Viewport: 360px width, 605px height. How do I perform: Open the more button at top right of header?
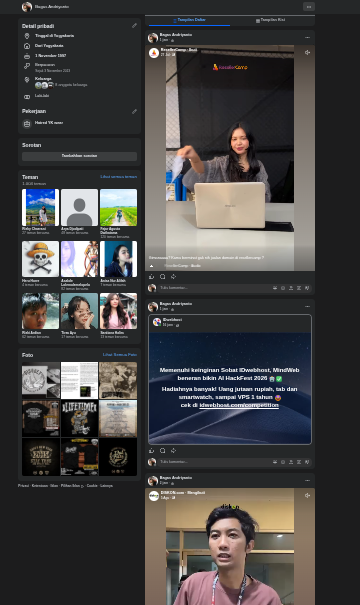[x=309, y=7]
